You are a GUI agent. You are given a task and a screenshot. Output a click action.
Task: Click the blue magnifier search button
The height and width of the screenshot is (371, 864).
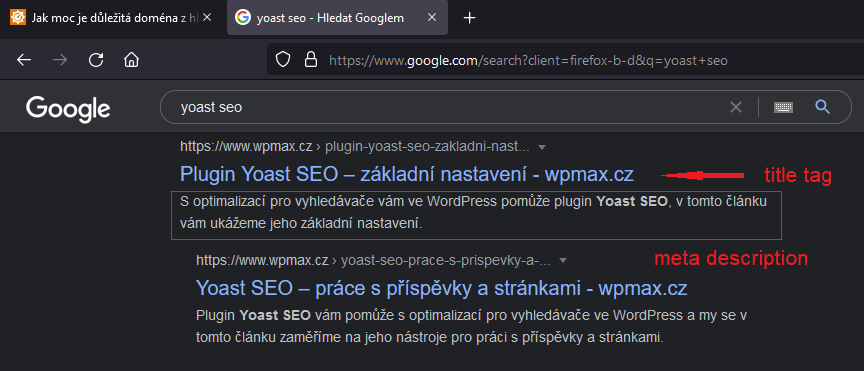tap(822, 107)
